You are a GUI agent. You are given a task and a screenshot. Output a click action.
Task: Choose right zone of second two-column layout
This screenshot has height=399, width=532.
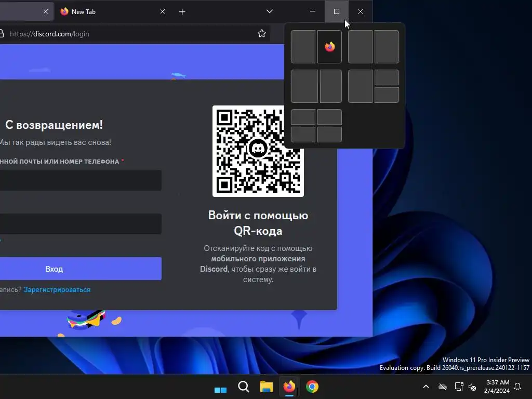387,46
